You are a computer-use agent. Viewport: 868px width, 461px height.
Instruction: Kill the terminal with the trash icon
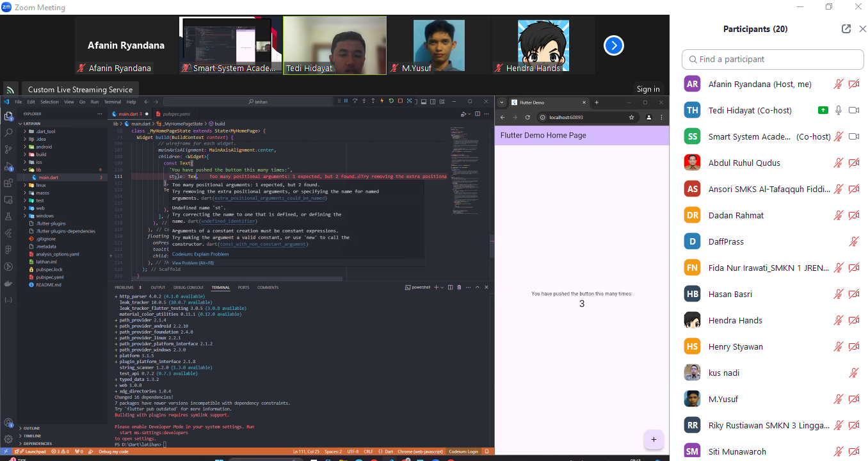[x=459, y=287]
